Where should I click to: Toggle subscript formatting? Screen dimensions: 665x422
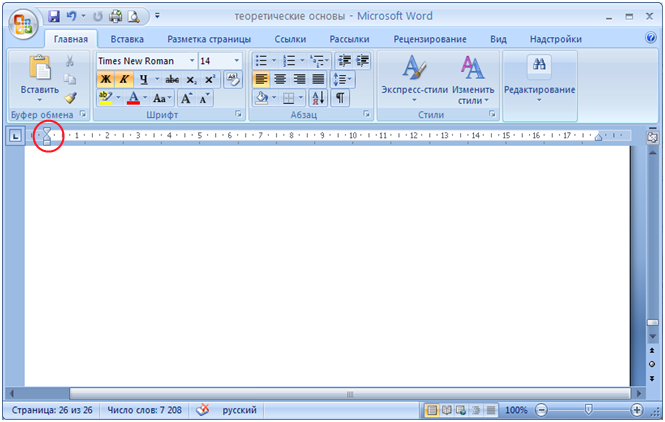pos(191,79)
